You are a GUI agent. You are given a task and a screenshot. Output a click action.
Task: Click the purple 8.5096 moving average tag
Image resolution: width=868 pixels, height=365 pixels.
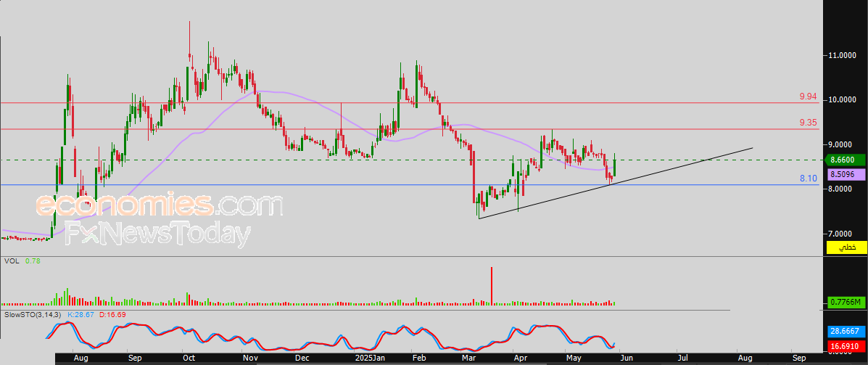tap(846, 174)
